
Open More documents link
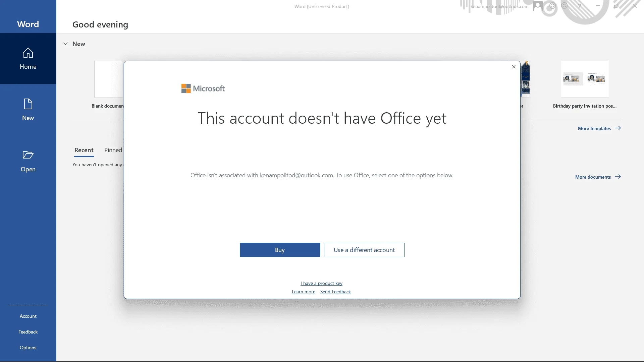[598, 177]
